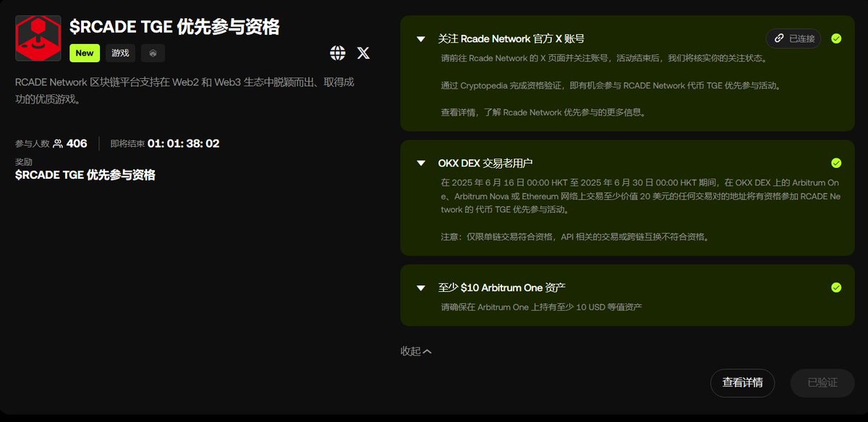868x422 pixels.
Task: Click the 注意：仅限单链交易符合资格 note
Action: click(575, 237)
